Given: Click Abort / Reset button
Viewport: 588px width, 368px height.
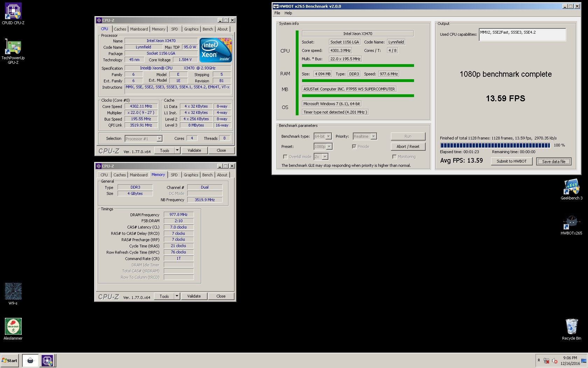Looking at the screenshot, I should tap(408, 146).
